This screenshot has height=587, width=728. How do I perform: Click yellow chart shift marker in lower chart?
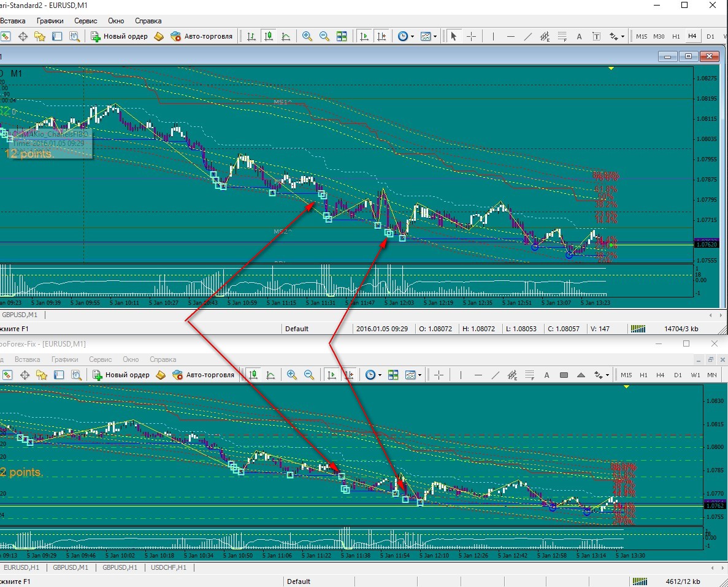coord(626,387)
